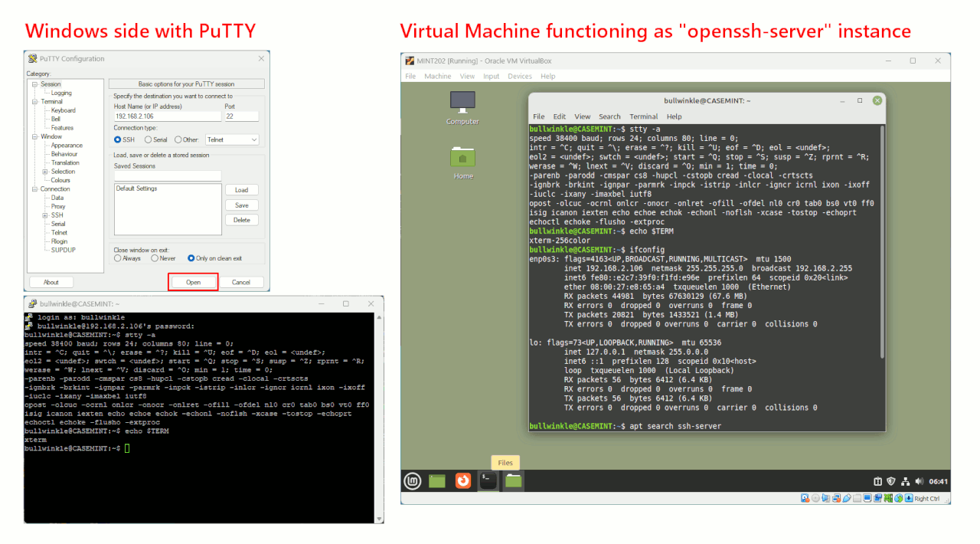This screenshot has width=980, height=544.
Task: Open the VirtualBox Machine menu
Action: click(438, 76)
